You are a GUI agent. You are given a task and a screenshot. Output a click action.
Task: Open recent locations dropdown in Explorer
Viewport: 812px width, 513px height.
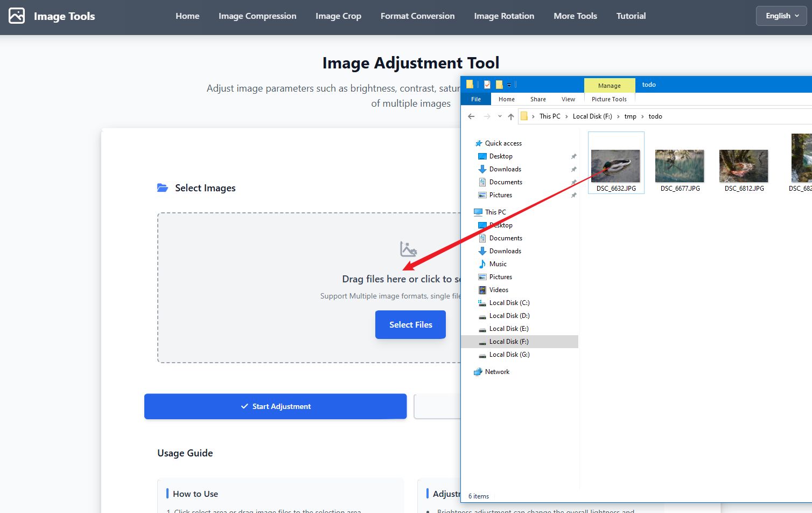(500, 116)
